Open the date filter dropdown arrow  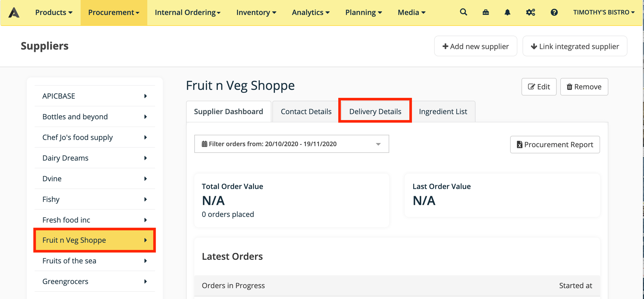coord(378,144)
